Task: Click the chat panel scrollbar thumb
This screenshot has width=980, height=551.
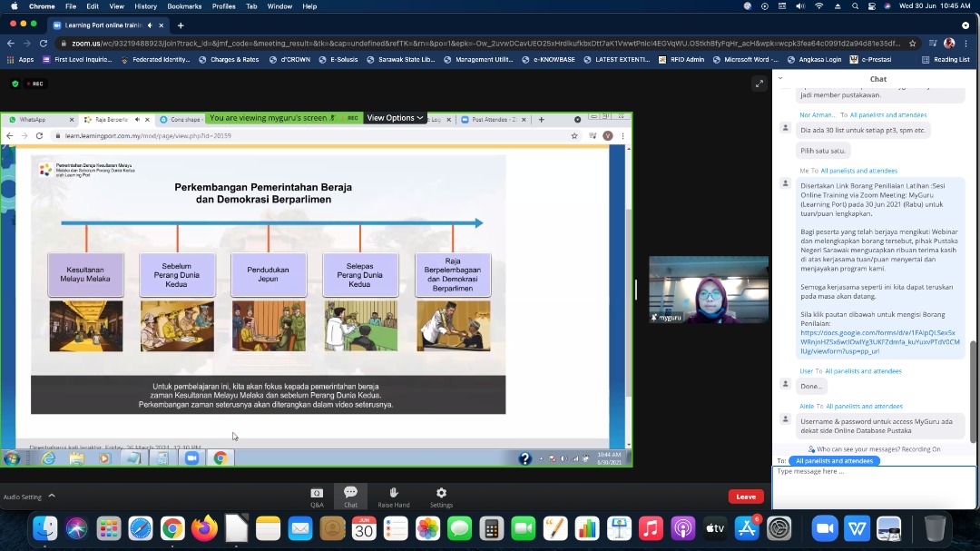Action: click(x=973, y=392)
